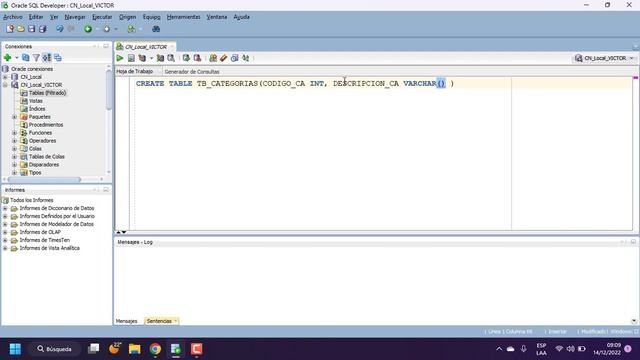Viewport: 640px width, 360px height.
Task: Click the To Upper/Lower case icon
Action: (x=245, y=58)
